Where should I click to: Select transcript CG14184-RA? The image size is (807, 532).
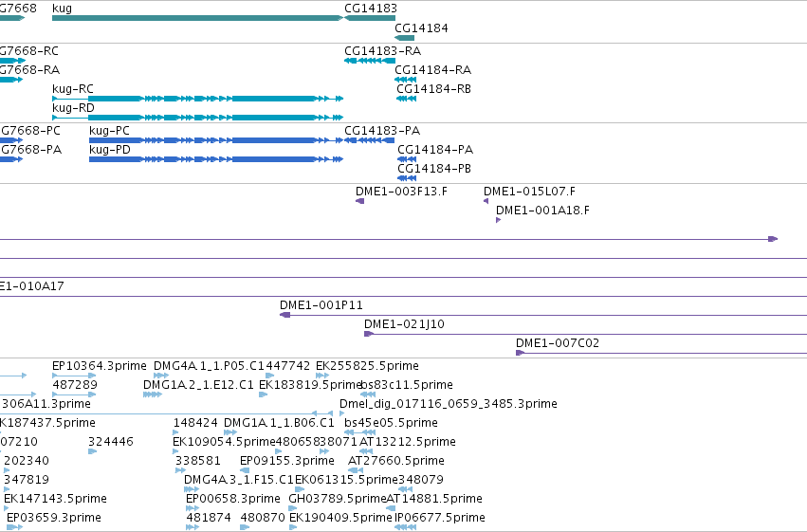point(405,80)
